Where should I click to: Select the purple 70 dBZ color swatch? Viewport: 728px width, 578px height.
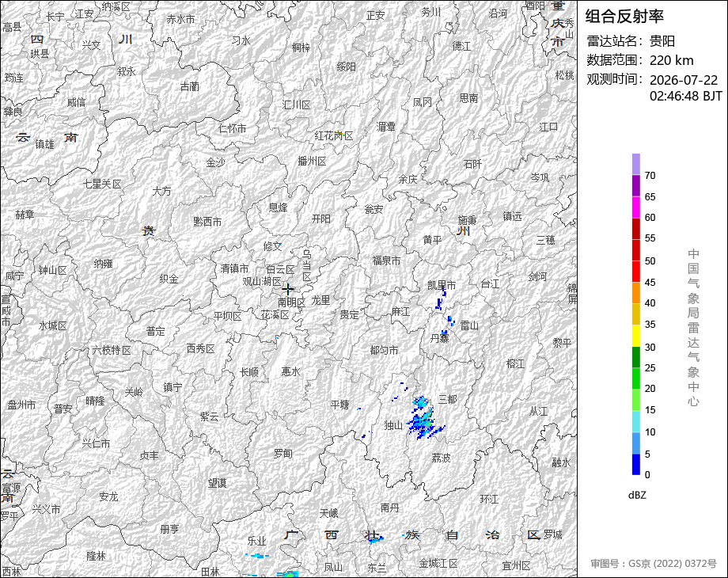(x=636, y=164)
